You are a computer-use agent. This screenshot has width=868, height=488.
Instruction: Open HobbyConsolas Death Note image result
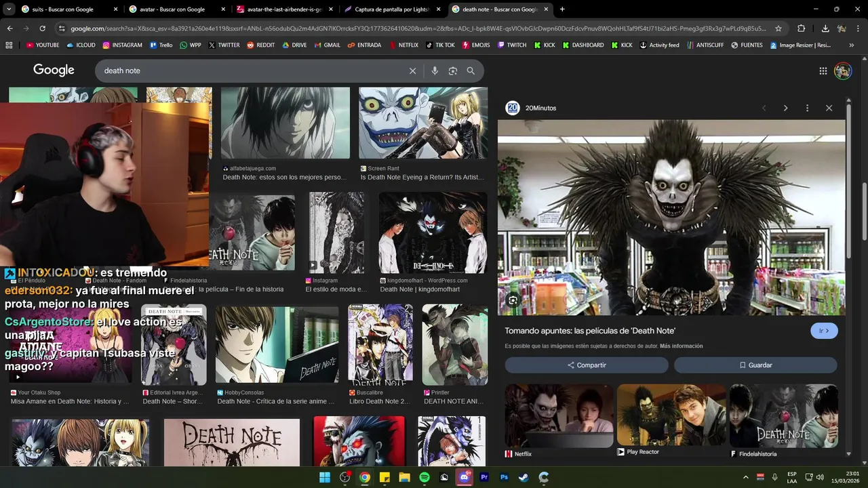tap(277, 344)
